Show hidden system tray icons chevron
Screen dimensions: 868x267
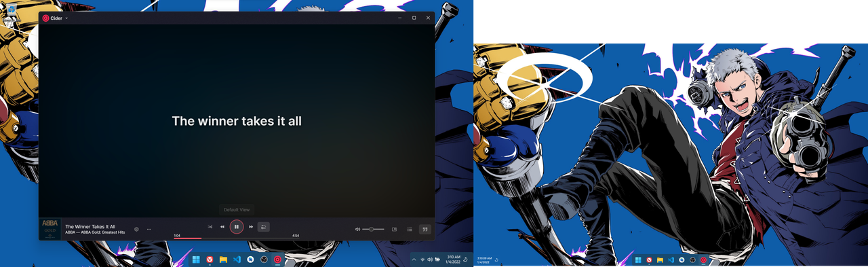(x=414, y=260)
